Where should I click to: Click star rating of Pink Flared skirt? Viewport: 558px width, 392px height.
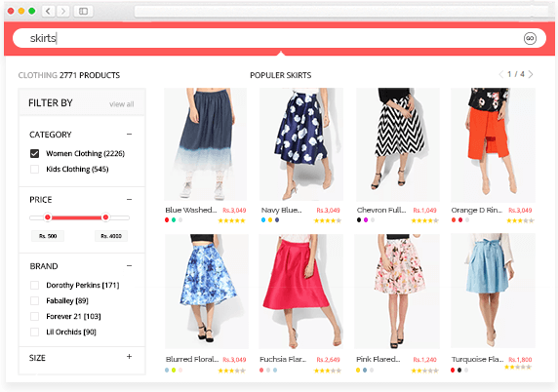coord(424,371)
